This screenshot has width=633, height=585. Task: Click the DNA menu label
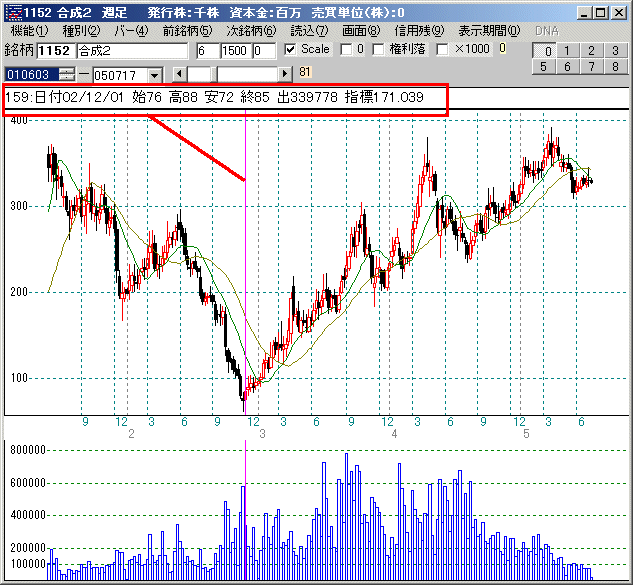click(547, 31)
